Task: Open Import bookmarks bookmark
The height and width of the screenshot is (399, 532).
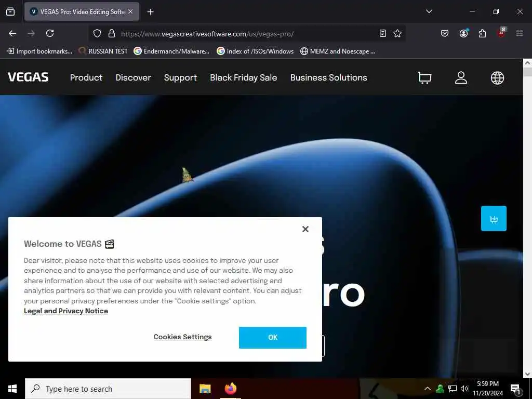Action: pos(39,51)
